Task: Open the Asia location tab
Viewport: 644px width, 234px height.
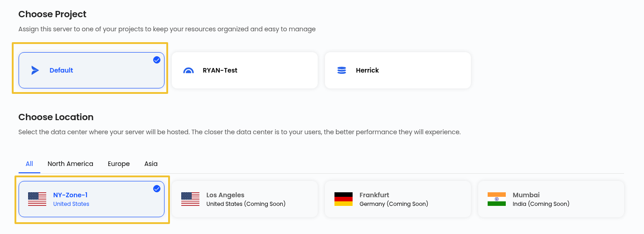Action: click(151, 164)
